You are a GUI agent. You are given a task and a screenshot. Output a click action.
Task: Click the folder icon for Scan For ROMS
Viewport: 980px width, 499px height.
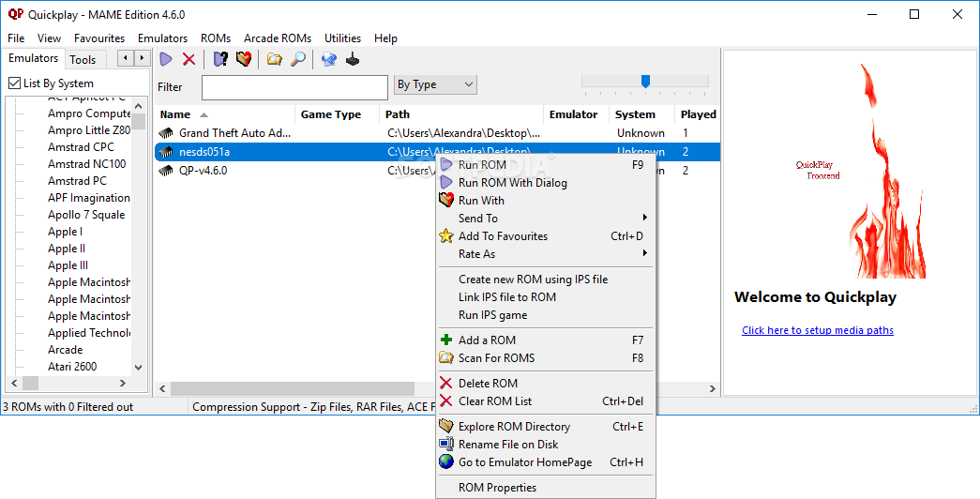(446, 358)
